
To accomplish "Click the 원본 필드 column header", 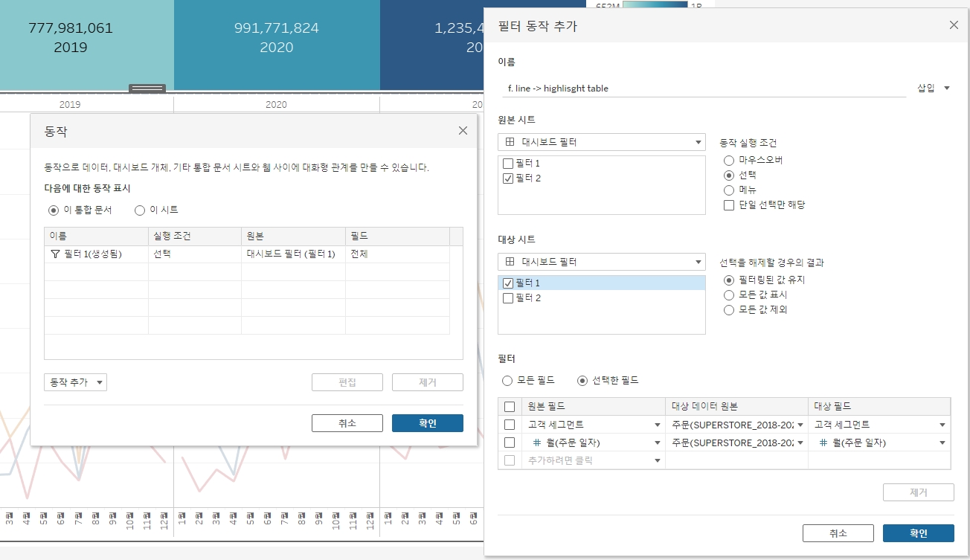I will point(593,407).
